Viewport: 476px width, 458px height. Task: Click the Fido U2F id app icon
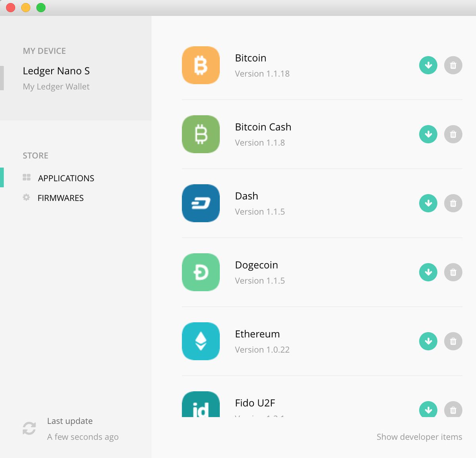201,404
